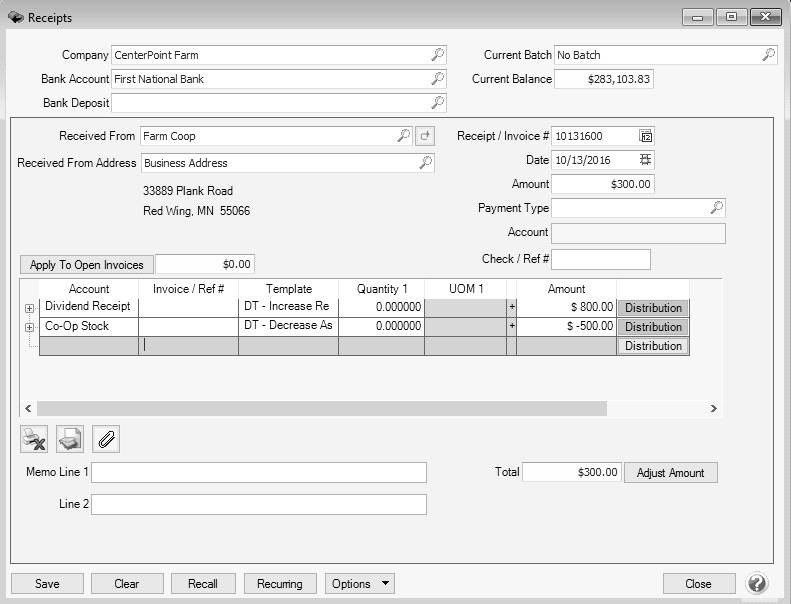Expand the Dividend Receipt row

(x=29, y=308)
